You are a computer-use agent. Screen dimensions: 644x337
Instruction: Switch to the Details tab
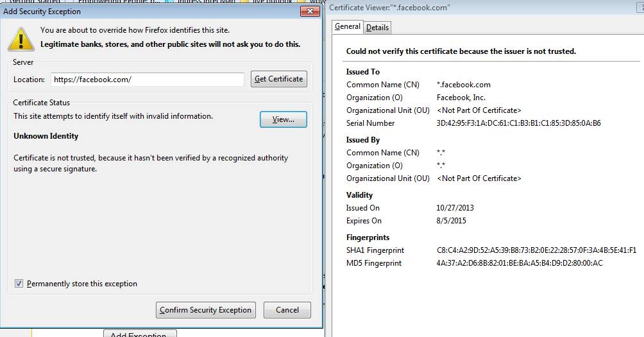coord(377,28)
